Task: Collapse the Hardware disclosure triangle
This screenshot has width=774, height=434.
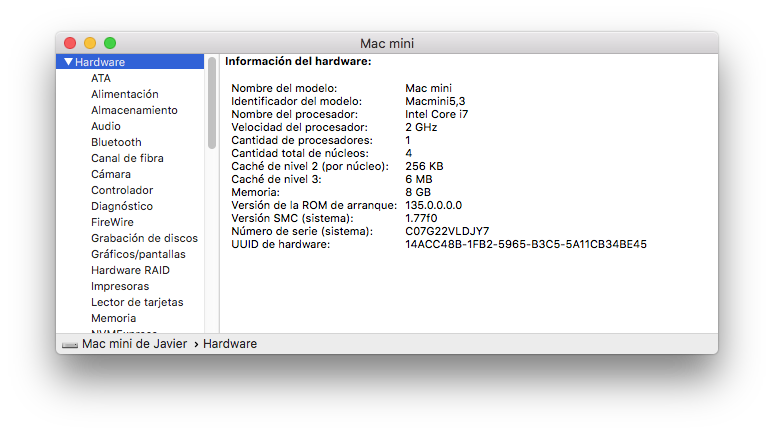Action: (x=67, y=62)
